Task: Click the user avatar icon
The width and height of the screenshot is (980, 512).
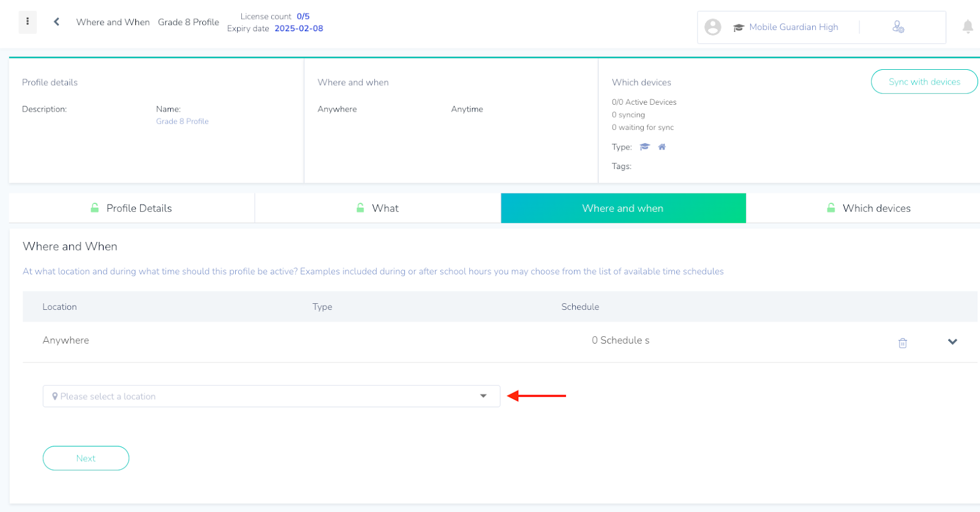Action: tap(712, 27)
